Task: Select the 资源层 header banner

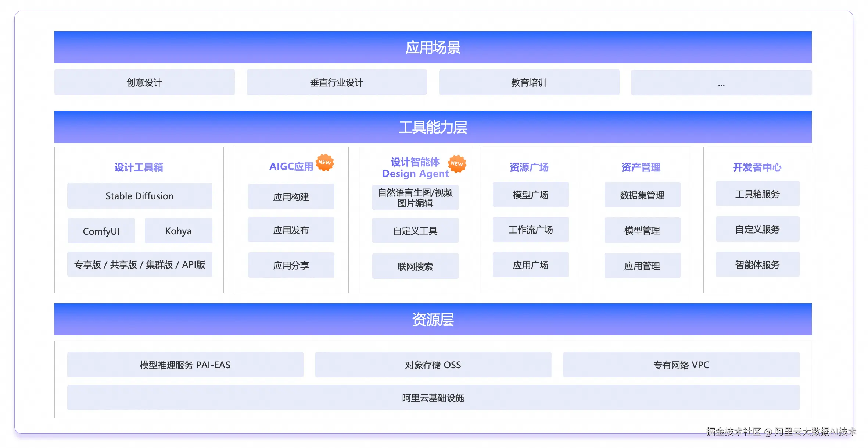Action: 433,320
